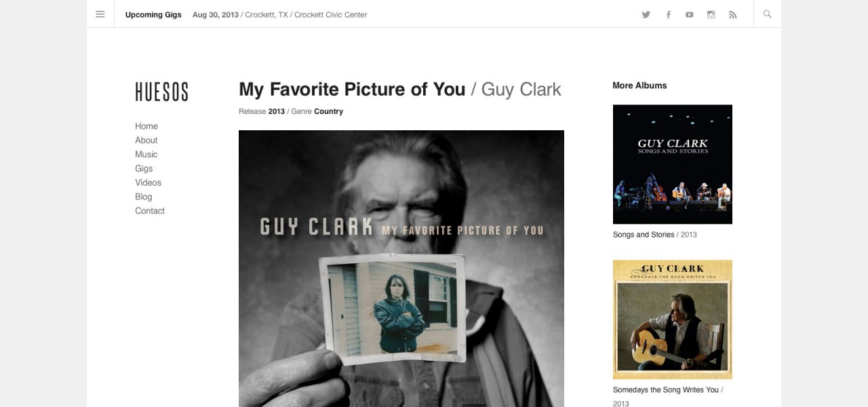The image size is (868, 407).
Task: Open the Gigs menu item
Action: 144,169
